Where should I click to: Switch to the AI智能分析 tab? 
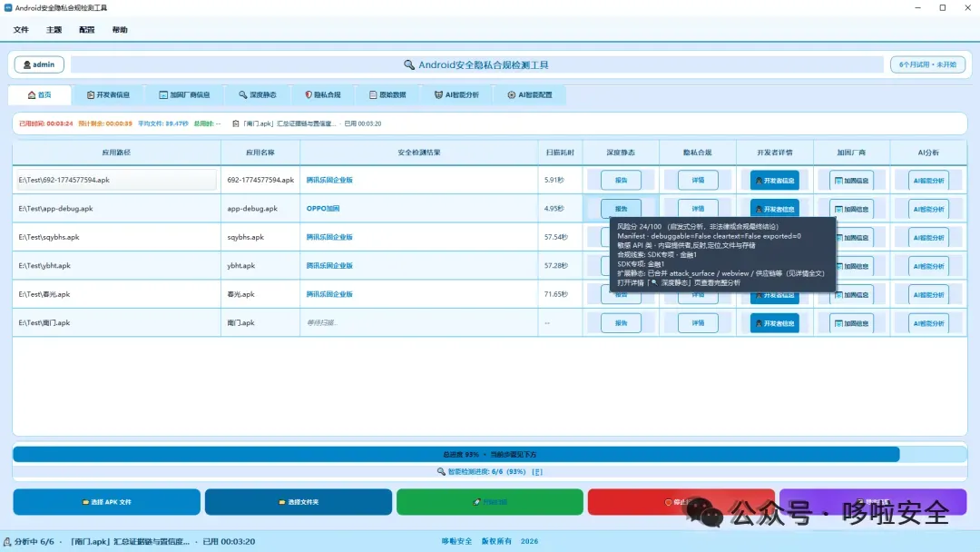[456, 94]
